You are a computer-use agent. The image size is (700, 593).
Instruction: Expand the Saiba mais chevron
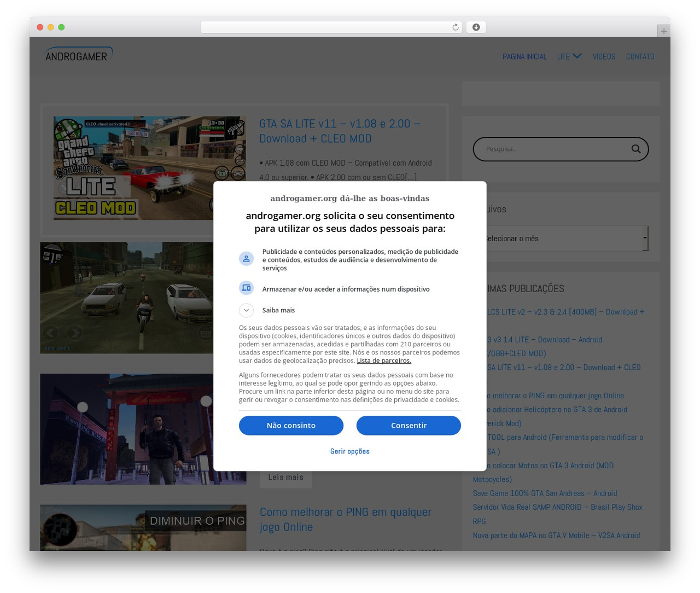click(246, 310)
